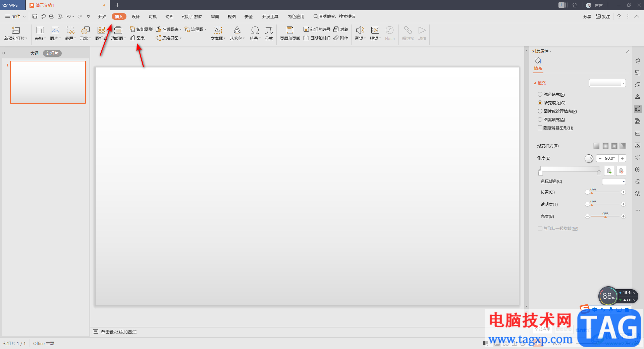
Task: Expand the File (文件) menu arrow
Action: tap(24, 16)
